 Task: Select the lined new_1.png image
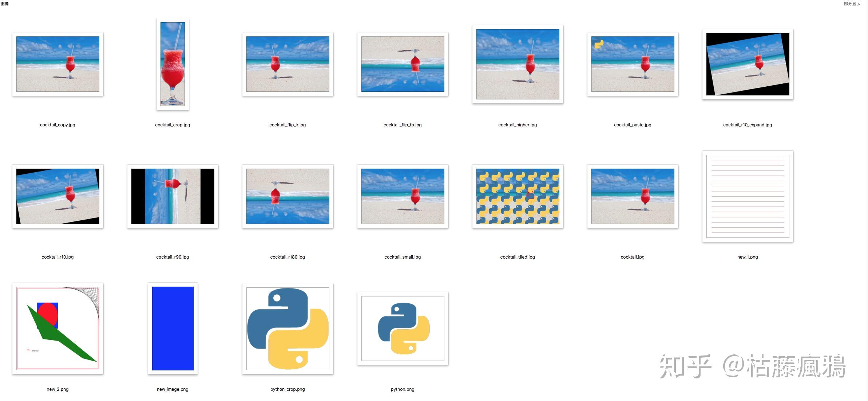[x=748, y=196]
